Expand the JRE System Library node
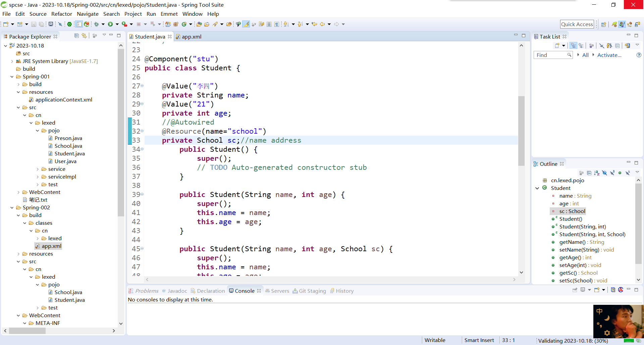Screen dimensions: 644x345 click(12, 61)
